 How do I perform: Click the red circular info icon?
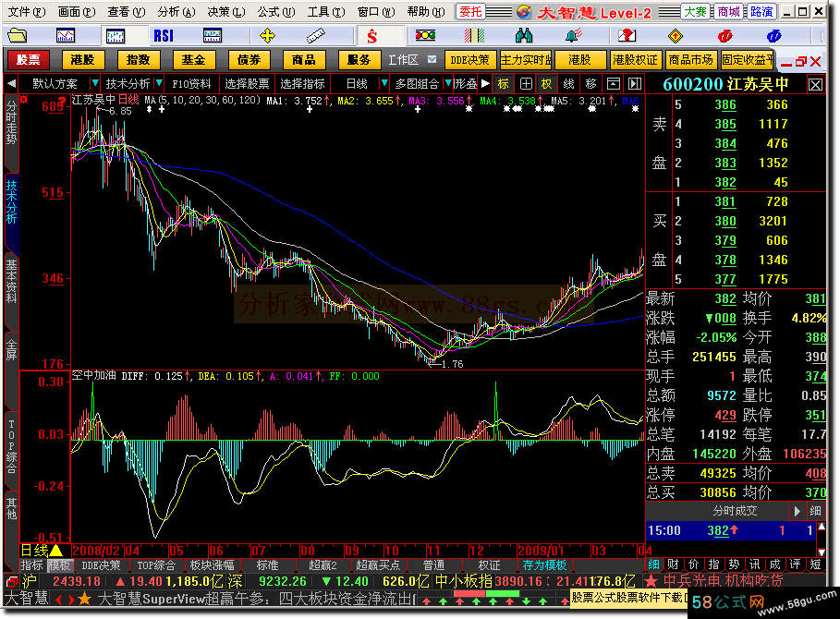point(724,36)
